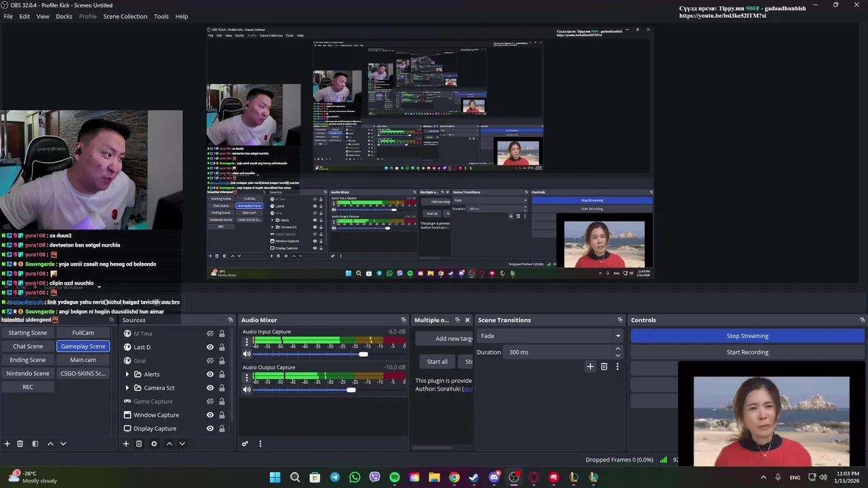Switch to Starting Scene
The width and height of the screenshot is (868, 488).
pos(28,333)
